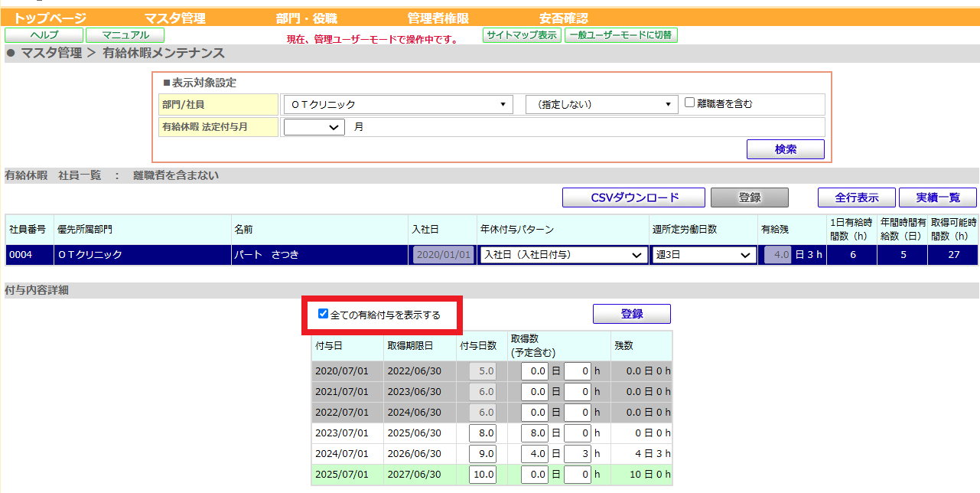Click 付与日数 field for 2024/07/01 row
The image size is (980, 493).
pos(483,453)
